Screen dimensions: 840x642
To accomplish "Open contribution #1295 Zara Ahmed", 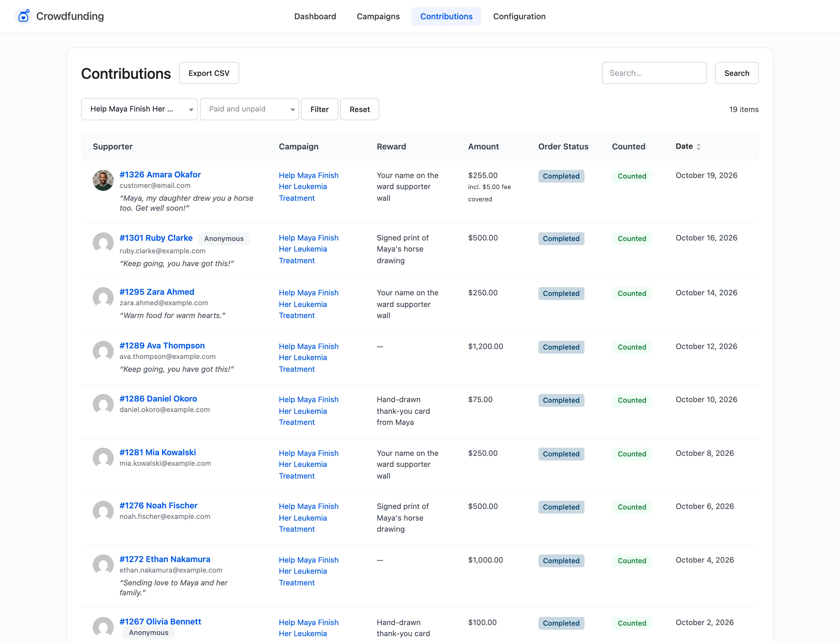I will pos(157,292).
